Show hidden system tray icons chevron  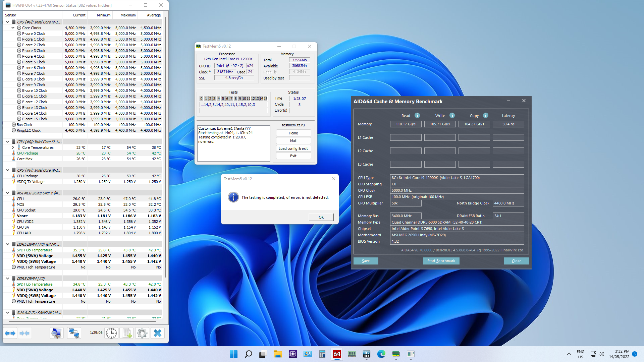[569, 354]
